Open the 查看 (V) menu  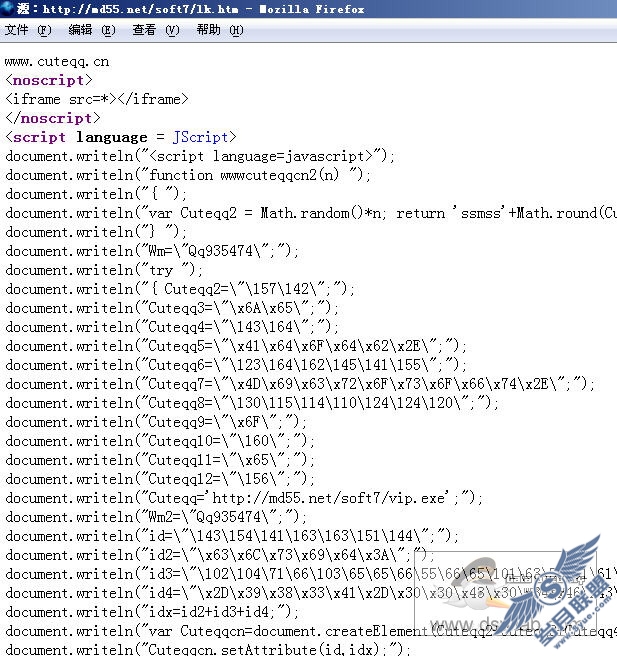point(156,30)
